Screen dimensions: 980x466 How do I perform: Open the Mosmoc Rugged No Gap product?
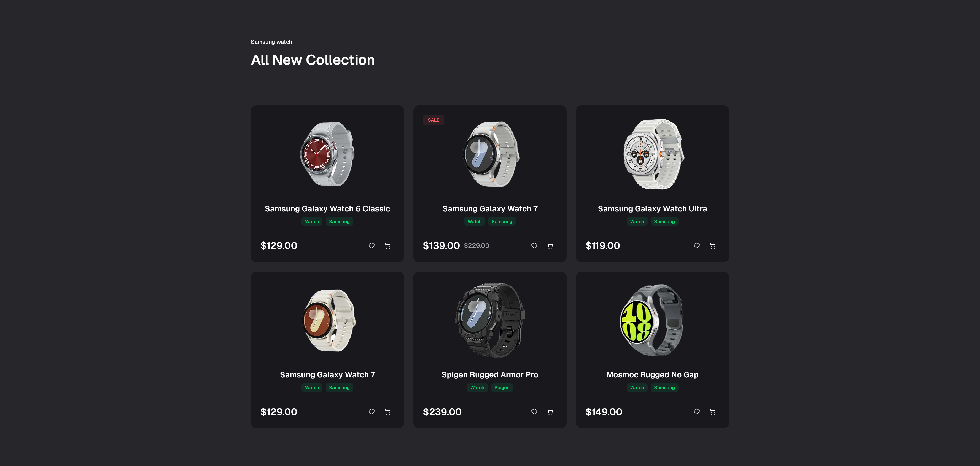click(x=652, y=375)
